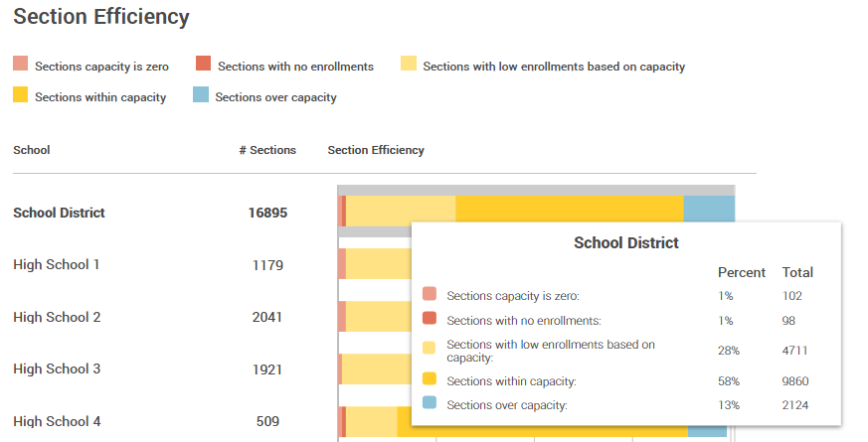The width and height of the screenshot is (868, 442).
Task: Click the School District low-enrollments bar segment
Action: point(400,209)
